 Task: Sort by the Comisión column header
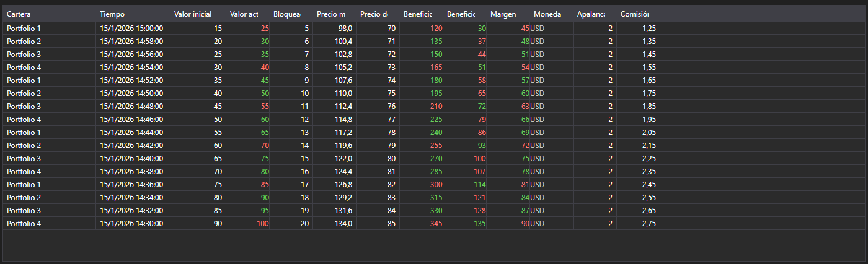coord(638,14)
